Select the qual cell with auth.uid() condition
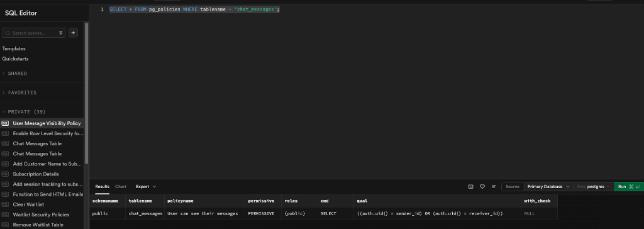The image size is (644, 229). 437,214
